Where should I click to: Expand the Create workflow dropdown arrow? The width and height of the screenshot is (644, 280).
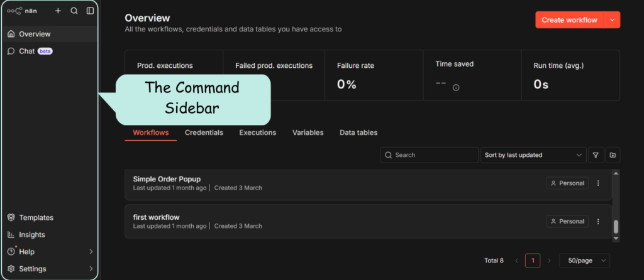pos(612,20)
